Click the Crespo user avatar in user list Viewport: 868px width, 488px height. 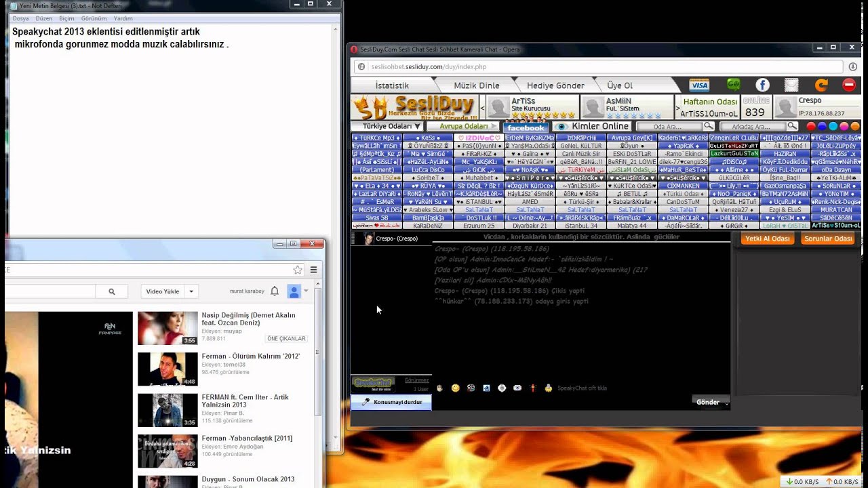click(369, 239)
